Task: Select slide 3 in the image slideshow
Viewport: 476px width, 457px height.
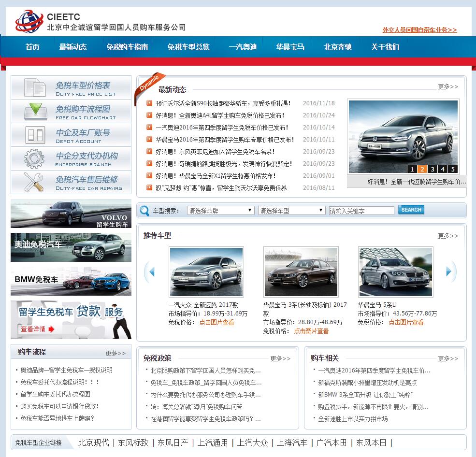Action: pyautogui.click(x=433, y=169)
